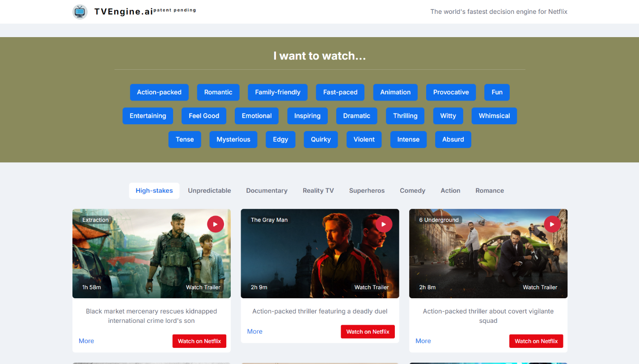Select the Thrilling mood button
Viewport: 639px width, 364px height.
pos(405,116)
